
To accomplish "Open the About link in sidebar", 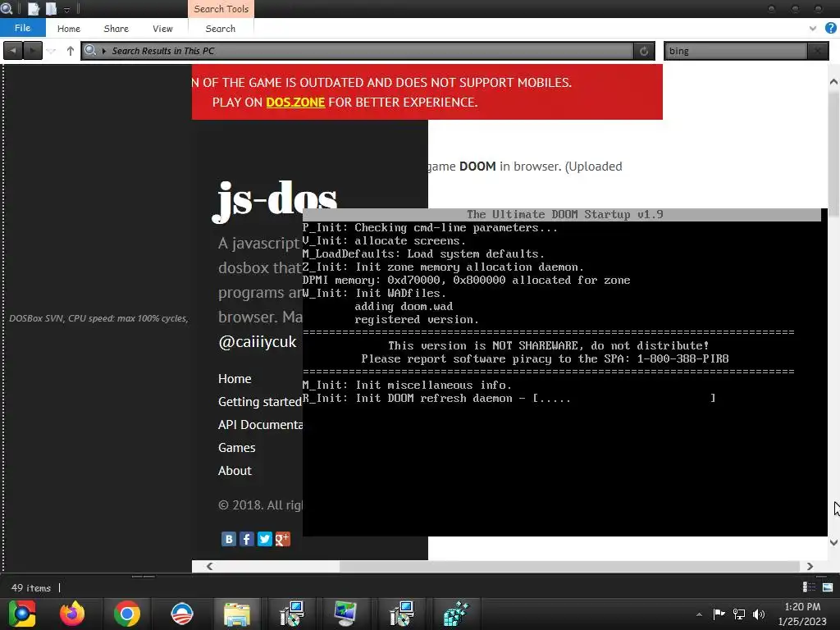I will pyautogui.click(x=235, y=471).
